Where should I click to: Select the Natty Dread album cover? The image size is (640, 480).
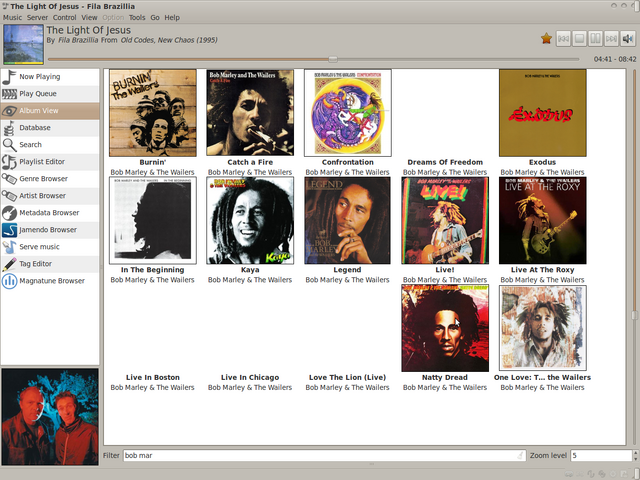tap(445, 328)
